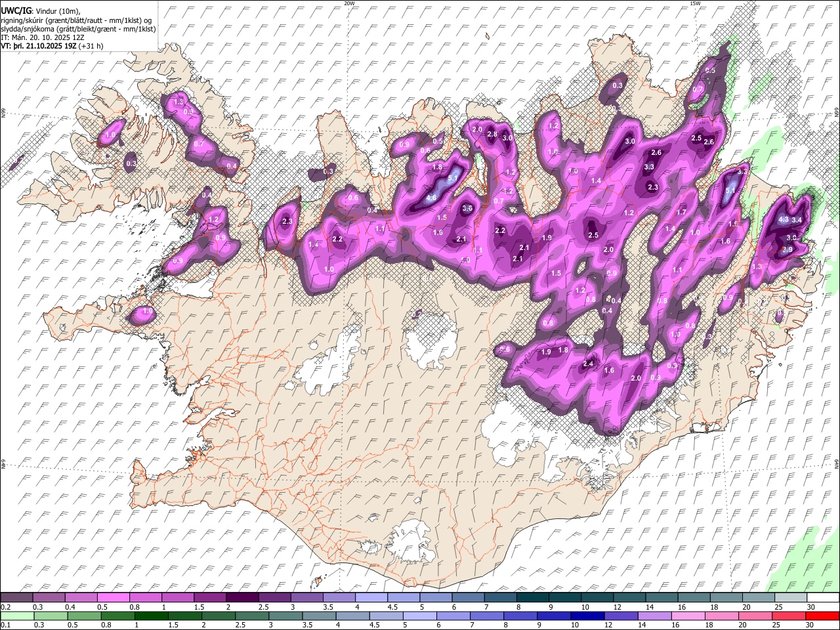Click the 3.6 precipitation value on the map
This screenshot has width=840, height=630.
468,209
